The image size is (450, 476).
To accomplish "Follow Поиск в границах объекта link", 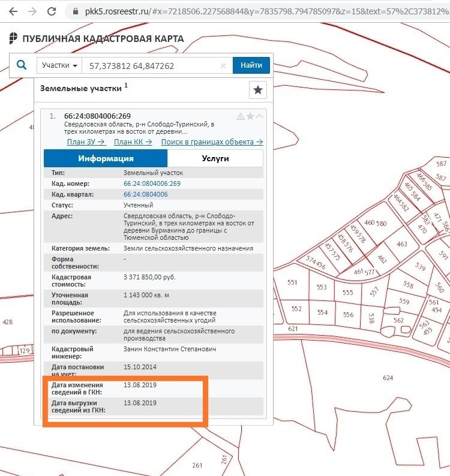I will (212, 142).
